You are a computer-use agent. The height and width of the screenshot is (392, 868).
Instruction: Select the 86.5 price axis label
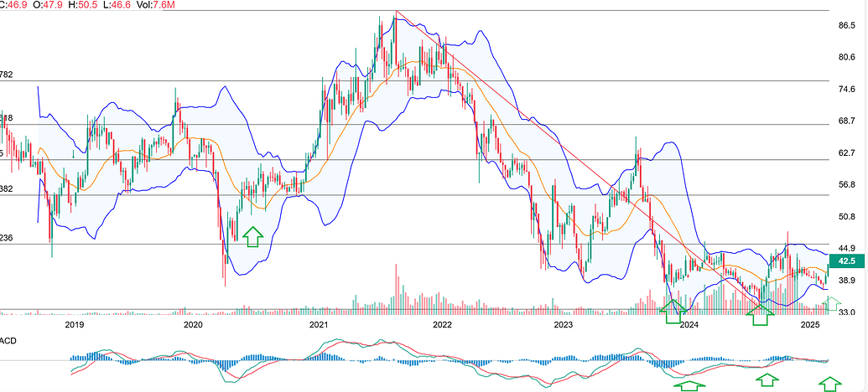tap(848, 25)
